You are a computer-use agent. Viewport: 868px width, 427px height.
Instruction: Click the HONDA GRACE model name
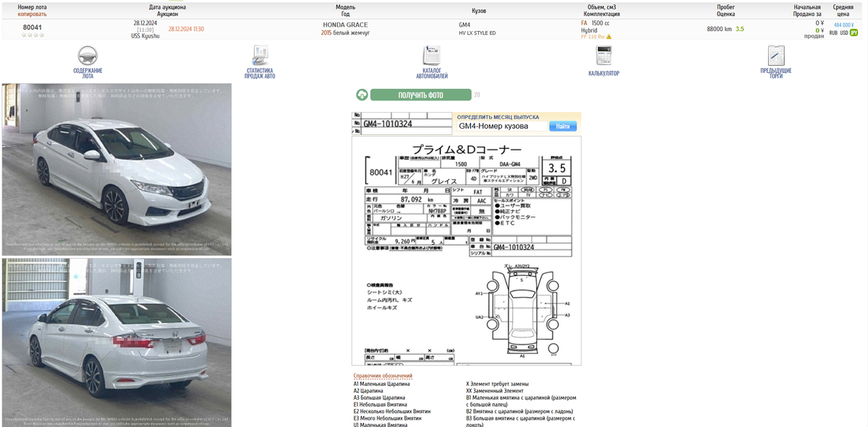coord(345,25)
